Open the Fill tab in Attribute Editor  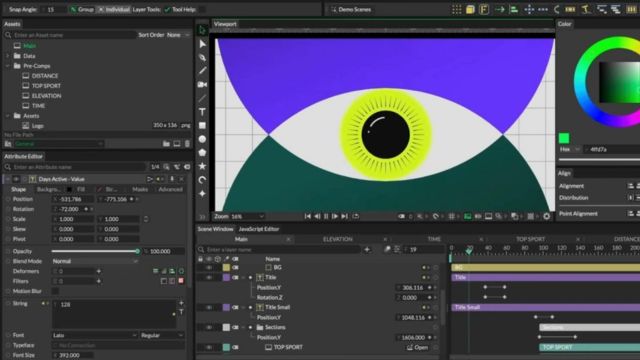click(x=81, y=189)
